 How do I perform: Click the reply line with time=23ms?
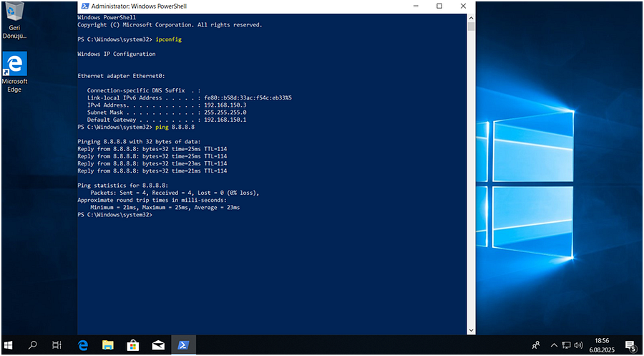tap(152, 163)
